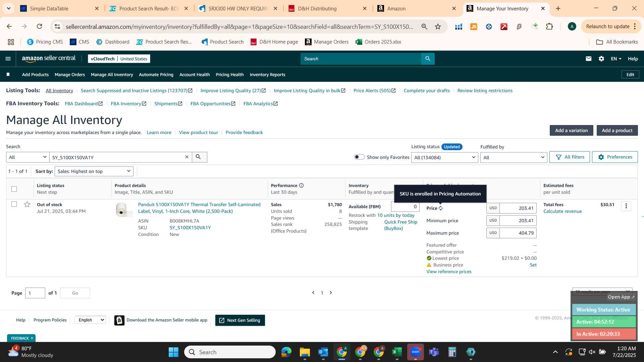
Task: Open the mail messages icon
Action: coord(588,59)
